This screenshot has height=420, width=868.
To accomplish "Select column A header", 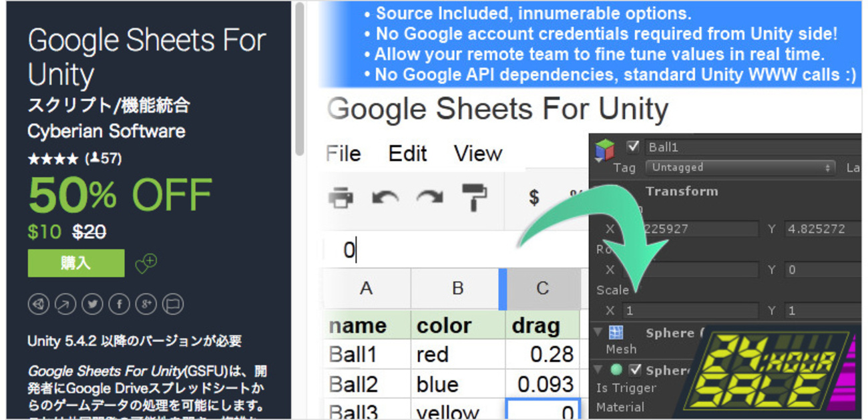I will pyautogui.click(x=366, y=288).
